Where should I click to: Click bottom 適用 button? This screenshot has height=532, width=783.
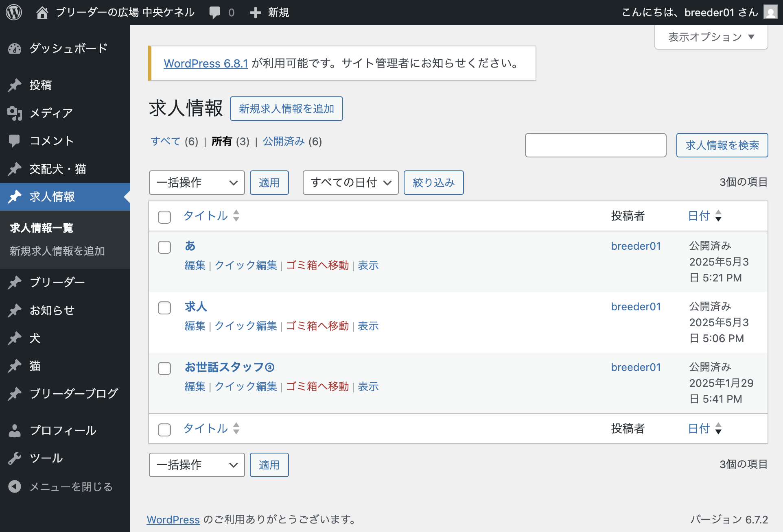[269, 465]
